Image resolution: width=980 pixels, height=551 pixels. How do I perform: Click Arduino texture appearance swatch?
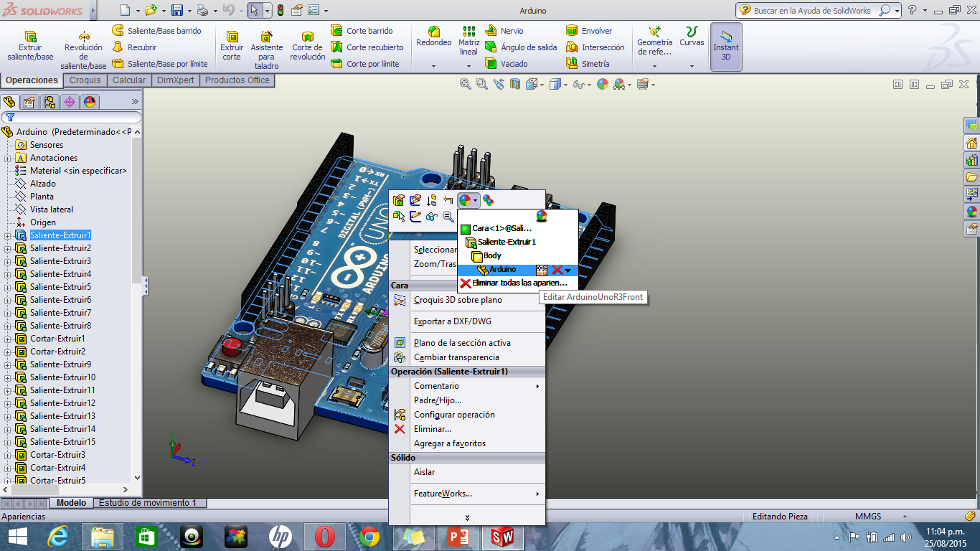click(x=542, y=270)
